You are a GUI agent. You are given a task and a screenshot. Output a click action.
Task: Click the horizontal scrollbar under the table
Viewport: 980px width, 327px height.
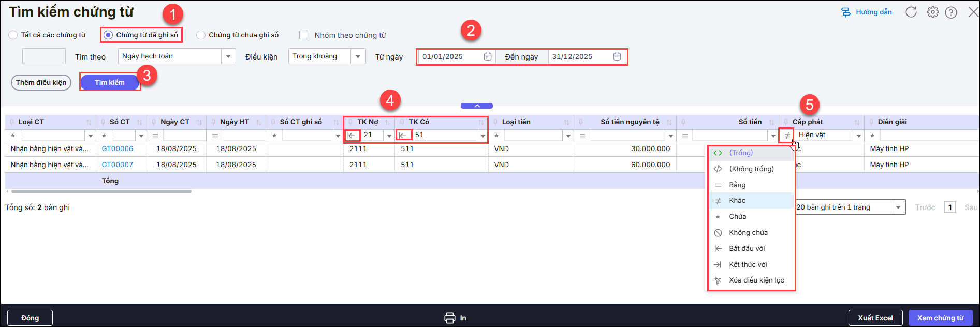click(101, 191)
